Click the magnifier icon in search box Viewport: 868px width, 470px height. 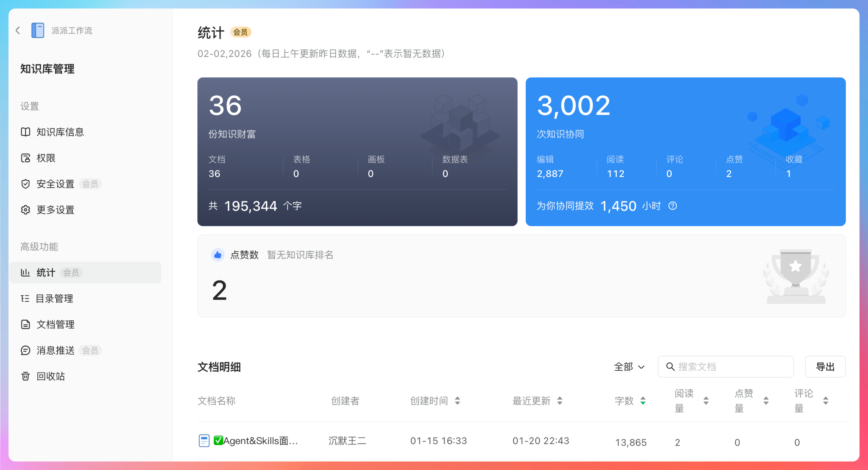pyautogui.click(x=670, y=367)
